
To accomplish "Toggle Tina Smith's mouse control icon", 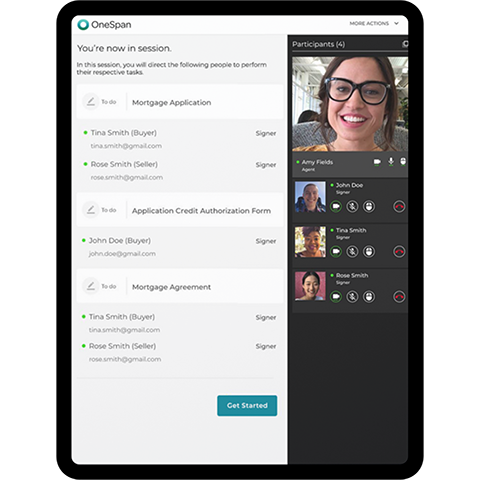I will pos(369,252).
